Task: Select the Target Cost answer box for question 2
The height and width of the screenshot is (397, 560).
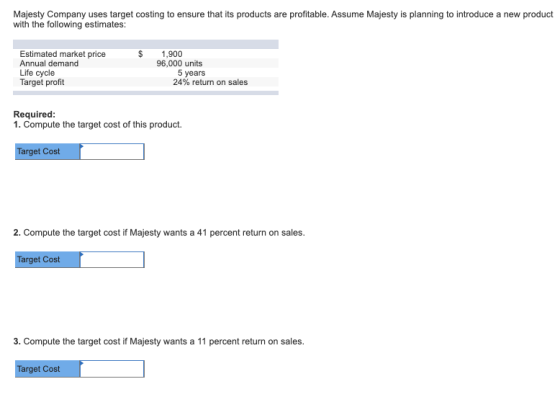Action: tap(112, 260)
